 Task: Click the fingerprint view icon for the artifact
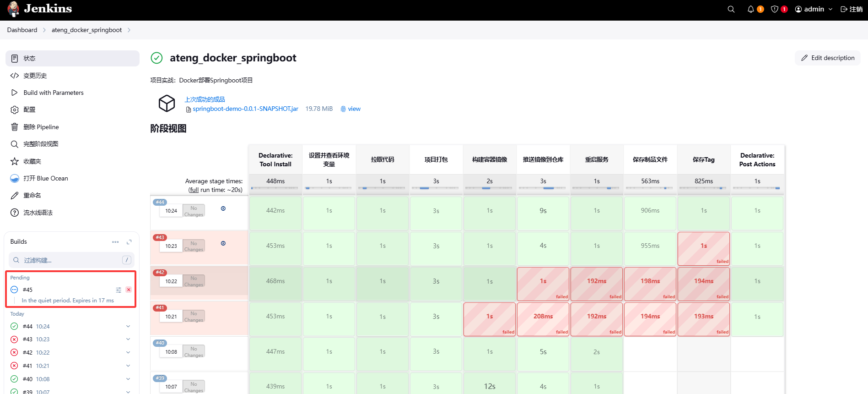(x=343, y=109)
